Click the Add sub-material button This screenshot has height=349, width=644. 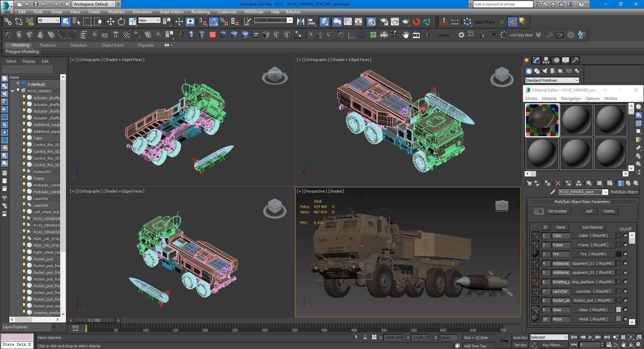point(589,211)
